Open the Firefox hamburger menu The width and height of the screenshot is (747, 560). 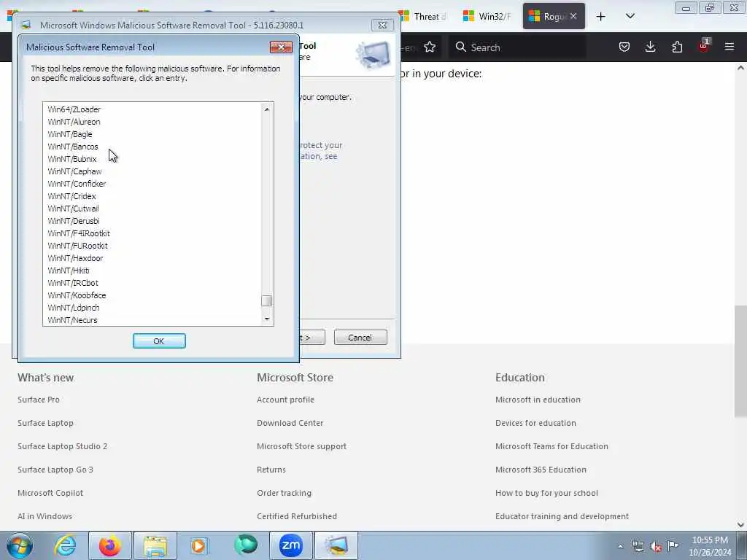[729, 47]
